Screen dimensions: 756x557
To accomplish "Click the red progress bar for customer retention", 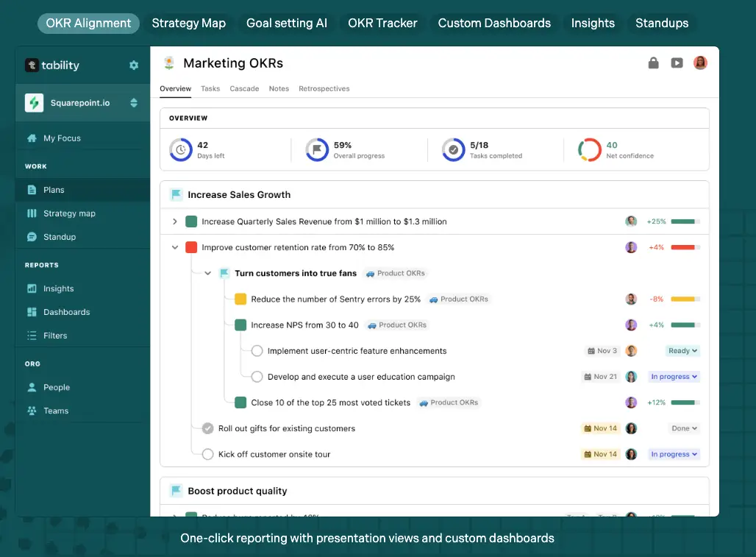I will (685, 247).
